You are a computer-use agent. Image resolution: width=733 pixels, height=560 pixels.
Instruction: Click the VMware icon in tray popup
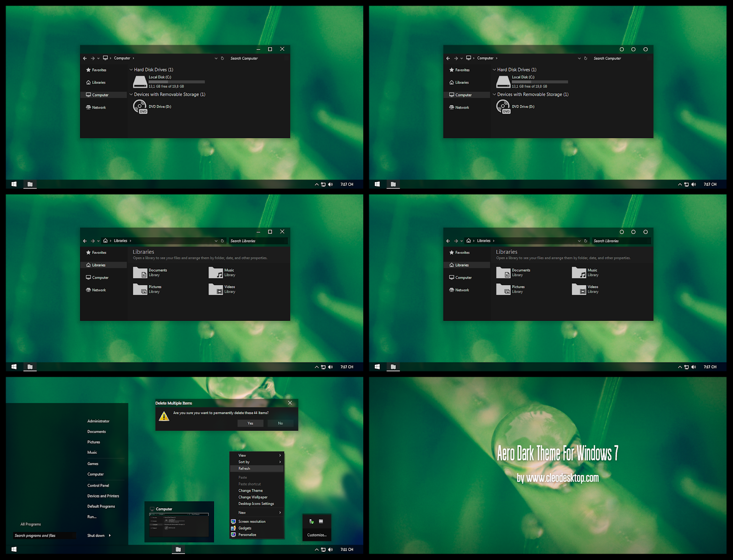(x=321, y=522)
